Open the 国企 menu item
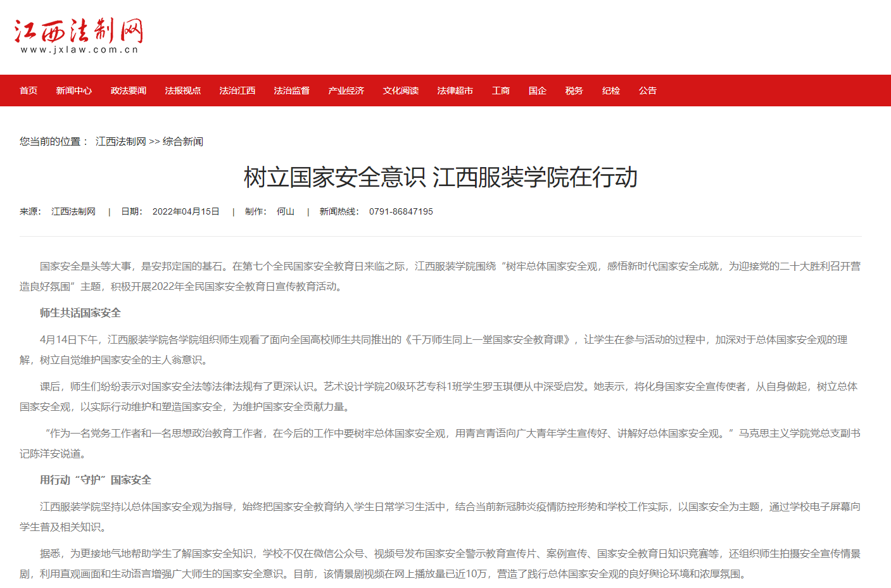Image resolution: width=891 pixels, height=588 pixels. 538,91
